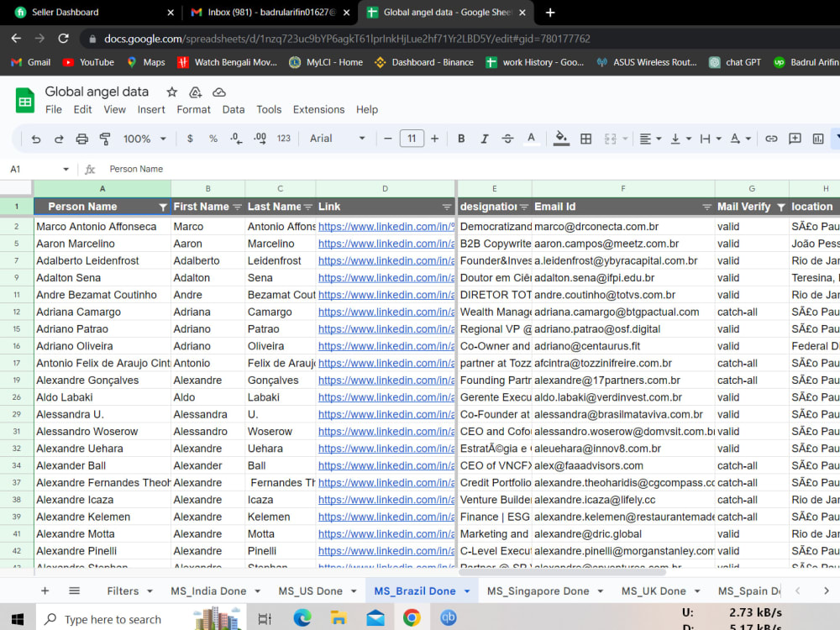This screenshot has width=840, height=630.
Task: Insert link with the chain icon
Action: 771,139
